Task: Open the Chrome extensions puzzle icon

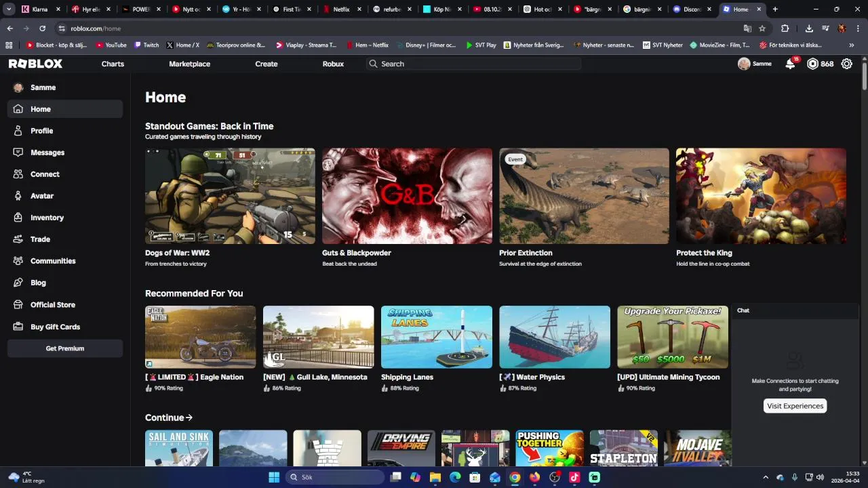Action: pyautogui.click(x=785, y=28)
